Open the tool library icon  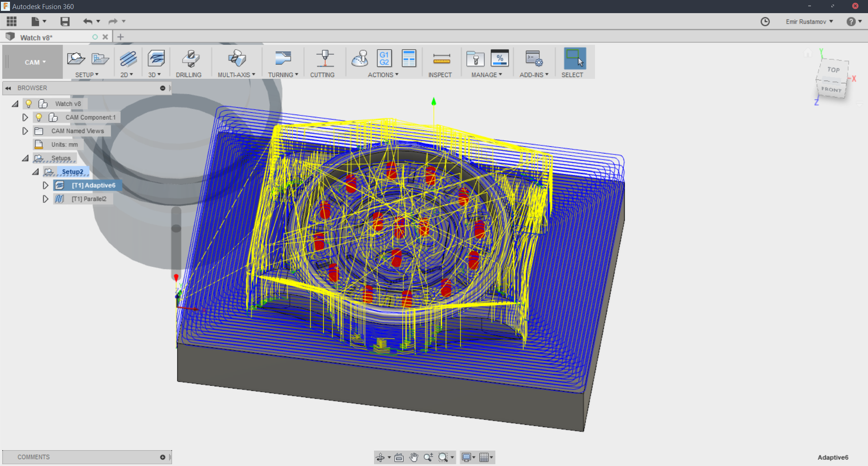[475, 59]
